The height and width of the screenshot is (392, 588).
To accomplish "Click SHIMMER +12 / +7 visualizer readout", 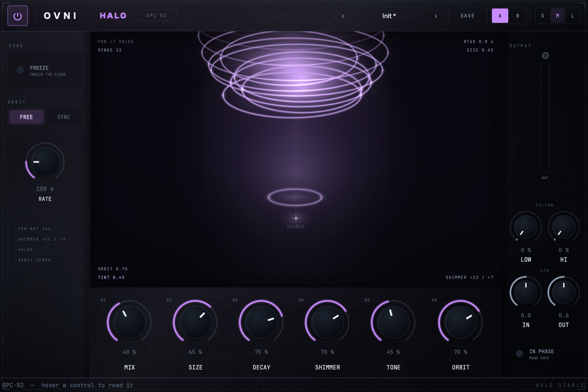I will (469, 278).
